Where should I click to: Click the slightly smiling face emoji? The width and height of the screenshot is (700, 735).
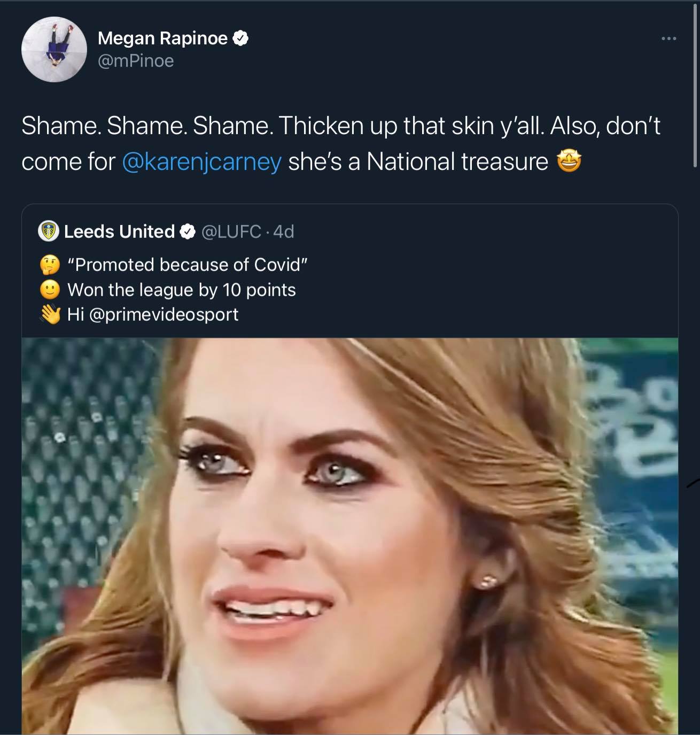50,290
